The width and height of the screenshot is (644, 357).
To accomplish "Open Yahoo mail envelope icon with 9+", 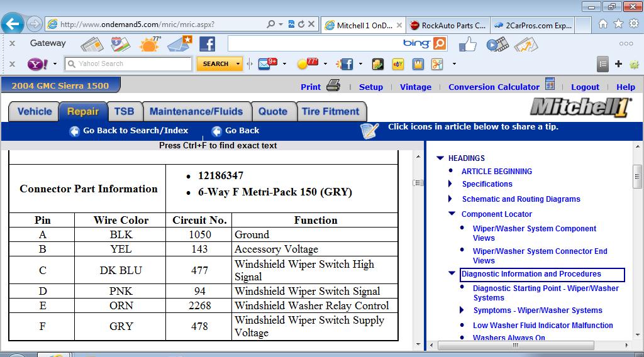I will (267, 63).
